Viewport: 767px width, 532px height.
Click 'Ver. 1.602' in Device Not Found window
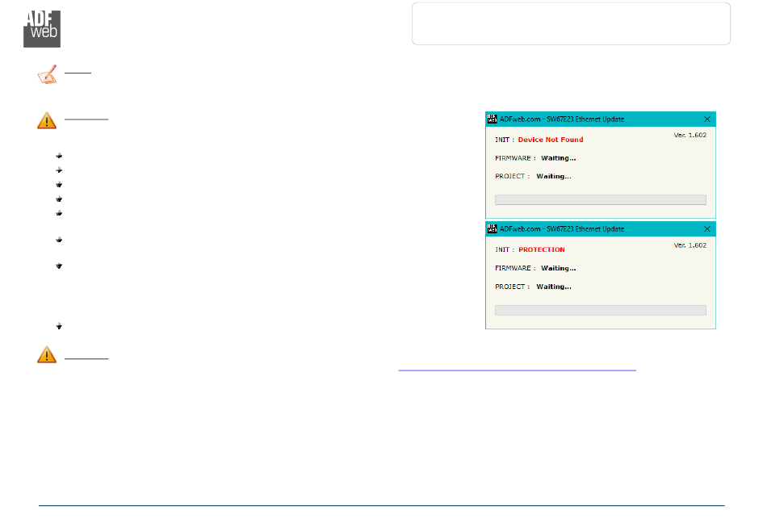coord(689,135)
